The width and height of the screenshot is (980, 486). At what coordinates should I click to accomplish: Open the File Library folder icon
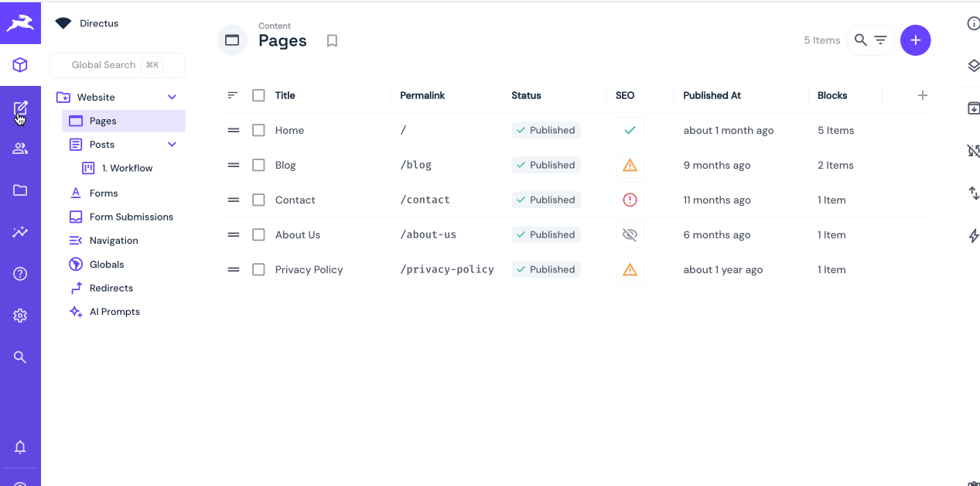click(20, 190)
